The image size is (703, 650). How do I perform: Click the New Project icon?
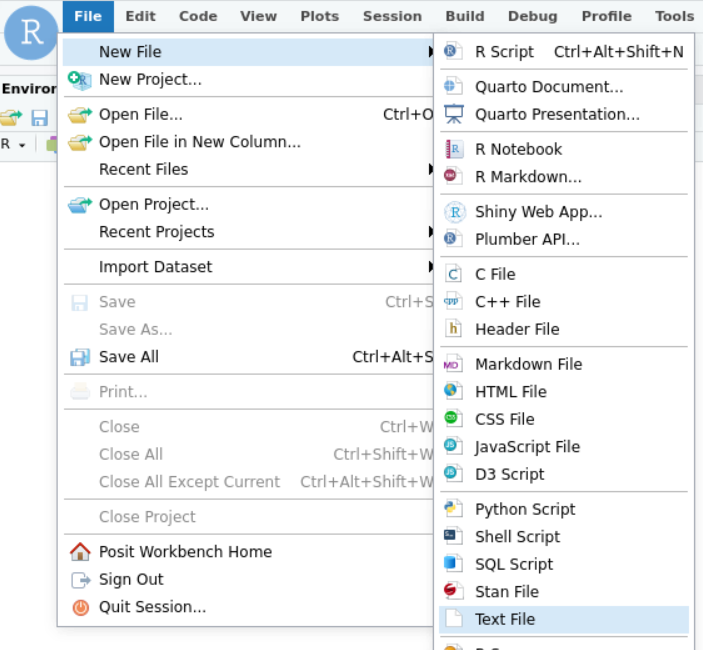coord(79,80)
